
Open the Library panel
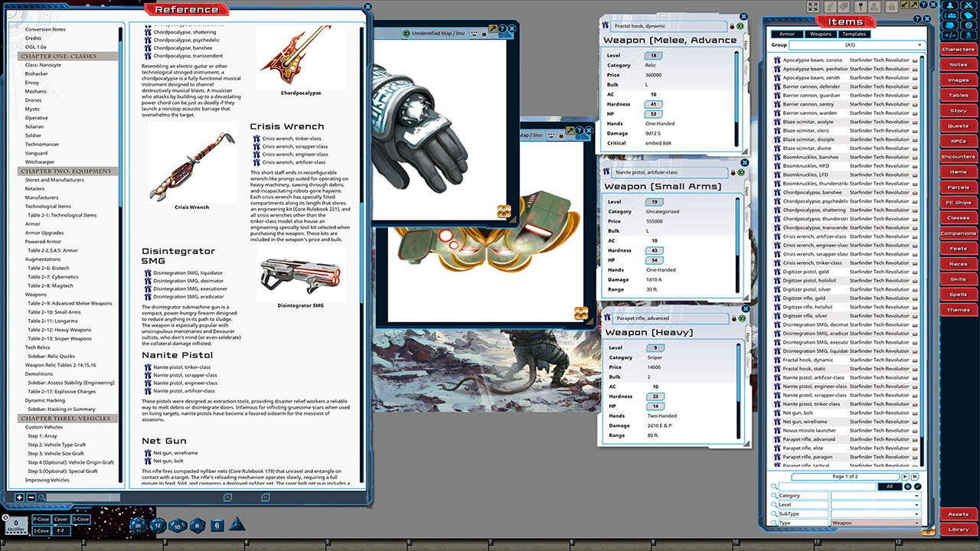click(958, 528)
